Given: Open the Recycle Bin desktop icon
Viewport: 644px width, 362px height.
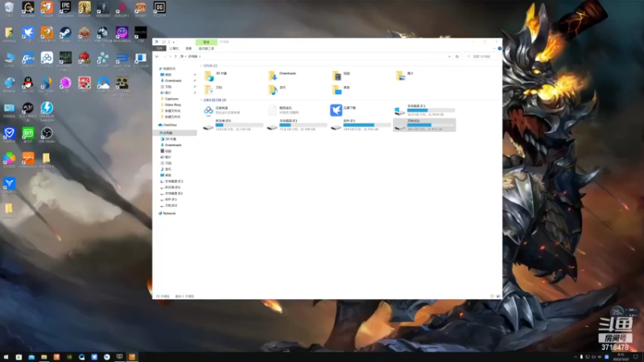Looking at the screenshot, I should 9,9.
